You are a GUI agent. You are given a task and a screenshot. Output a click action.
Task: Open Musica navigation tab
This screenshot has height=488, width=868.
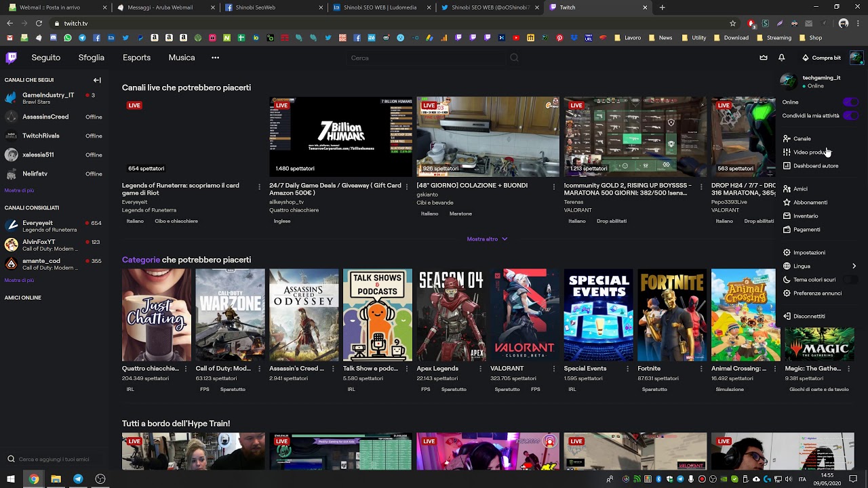[x=182, y=58]
